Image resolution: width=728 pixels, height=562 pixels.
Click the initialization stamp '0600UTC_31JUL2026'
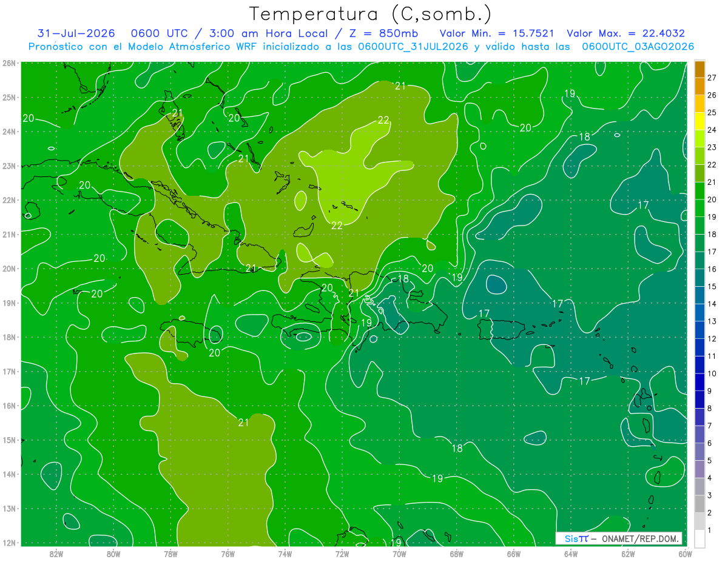413,47
